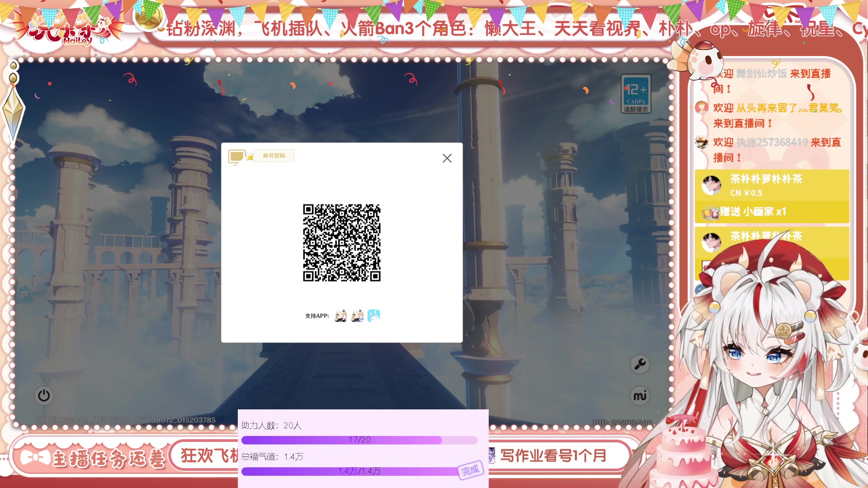Click the 完成 stamp on the progress bar
868x488 pixels.
471,470
